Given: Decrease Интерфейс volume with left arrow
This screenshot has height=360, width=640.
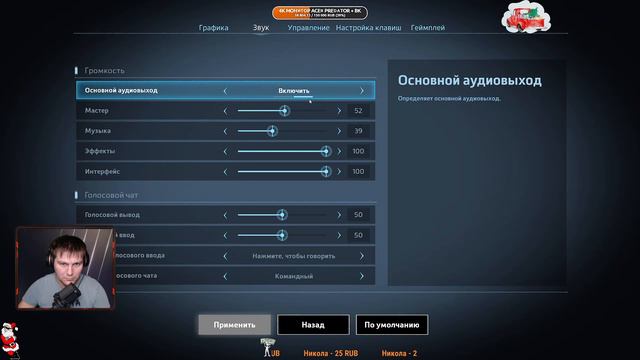Looking at the screenshot, I should 225,172.
